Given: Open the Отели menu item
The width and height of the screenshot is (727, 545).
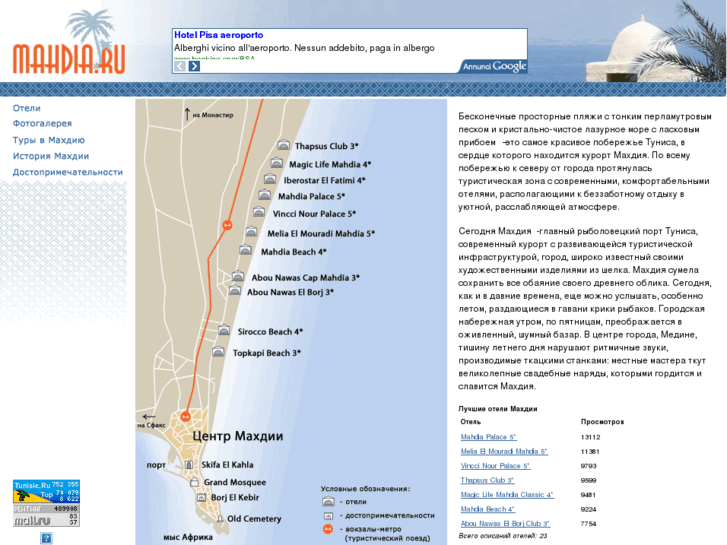Looking at the screenshot, I should click(26, 108).
